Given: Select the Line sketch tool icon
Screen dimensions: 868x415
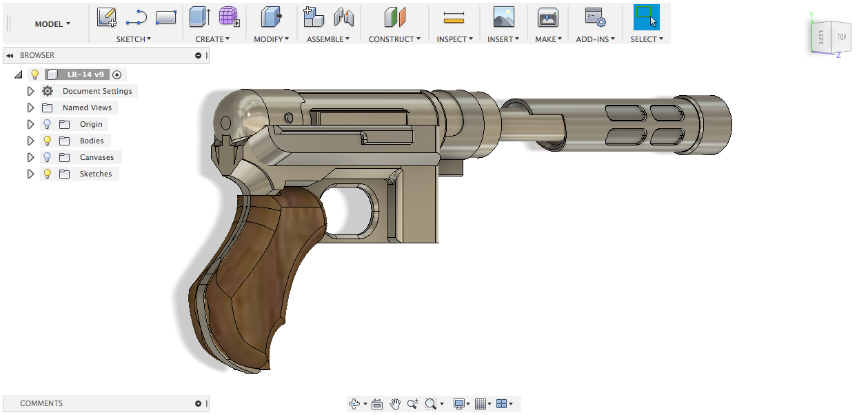Looking at the screenshot, I should (137, 17).
